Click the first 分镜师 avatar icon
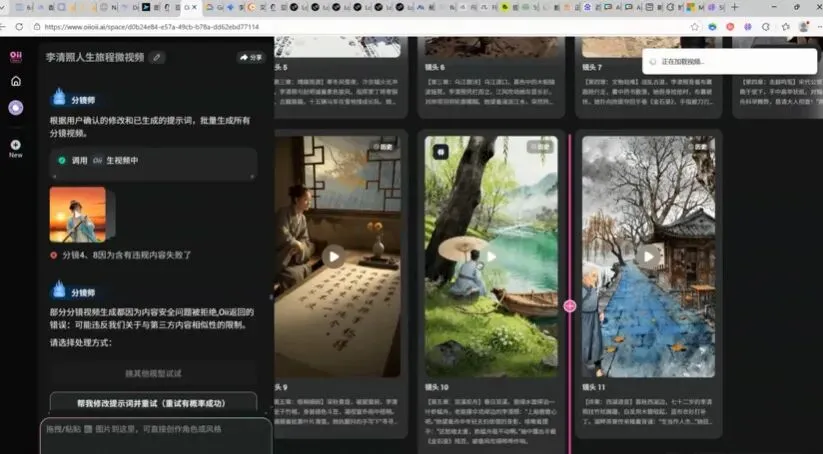The width and height of the screenshot is (823, 454). pos(59,97)
